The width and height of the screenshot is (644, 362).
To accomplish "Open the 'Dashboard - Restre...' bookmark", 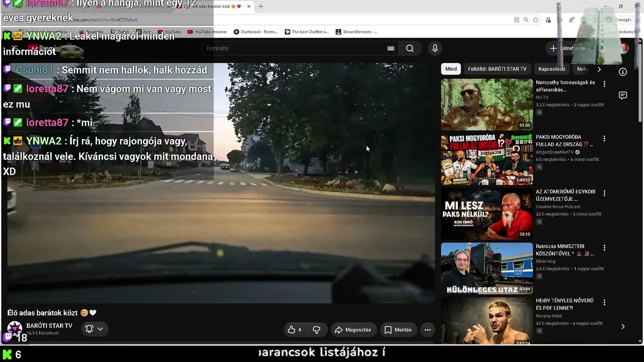I will tap(256, 32).
